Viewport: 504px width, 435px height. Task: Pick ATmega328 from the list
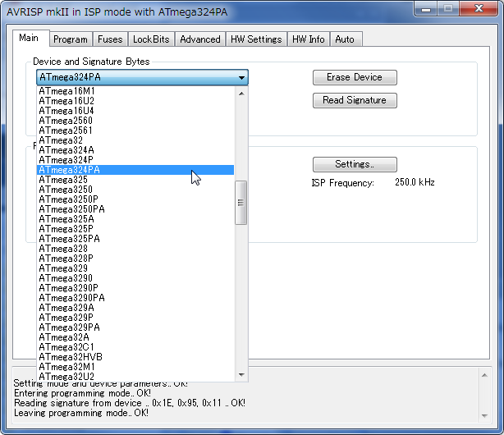coord(135,249)
